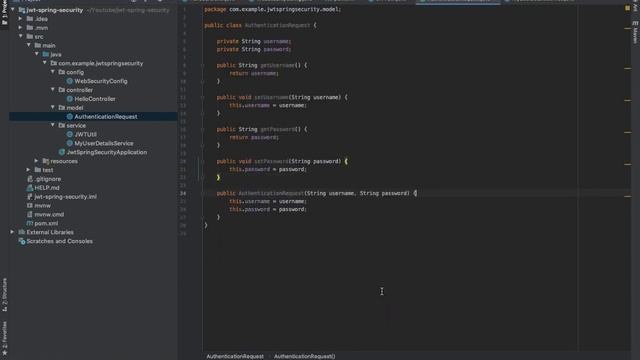The height and width of the screenshot is (360, 640).
Task: Collapse the config package arrow
Action: pyautogui.click(x=53, y=72)
